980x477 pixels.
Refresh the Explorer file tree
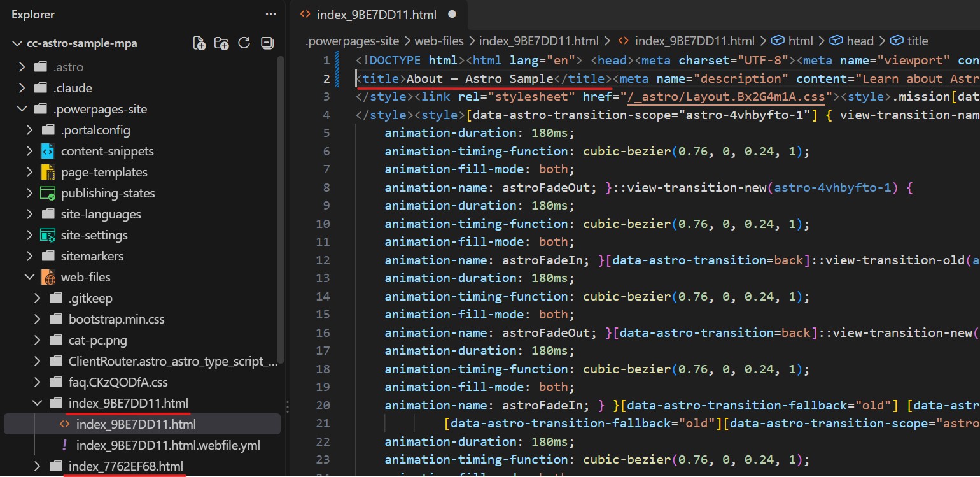[244, 43]
